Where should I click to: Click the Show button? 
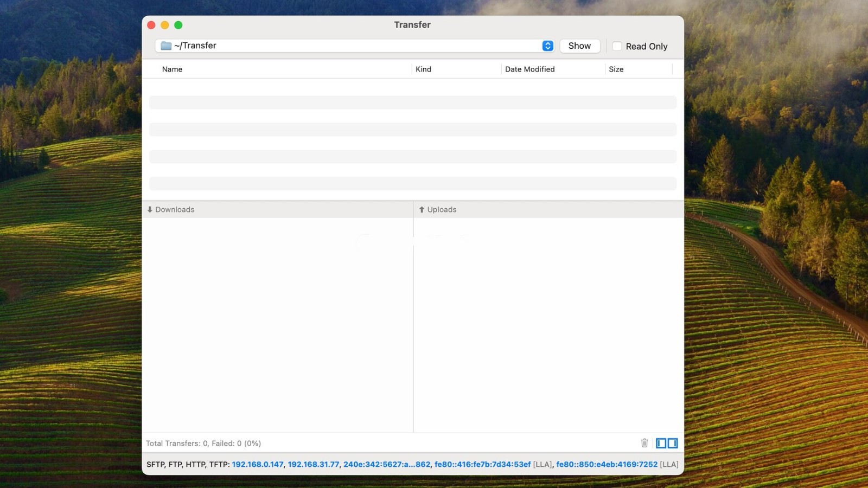(579, 46)
